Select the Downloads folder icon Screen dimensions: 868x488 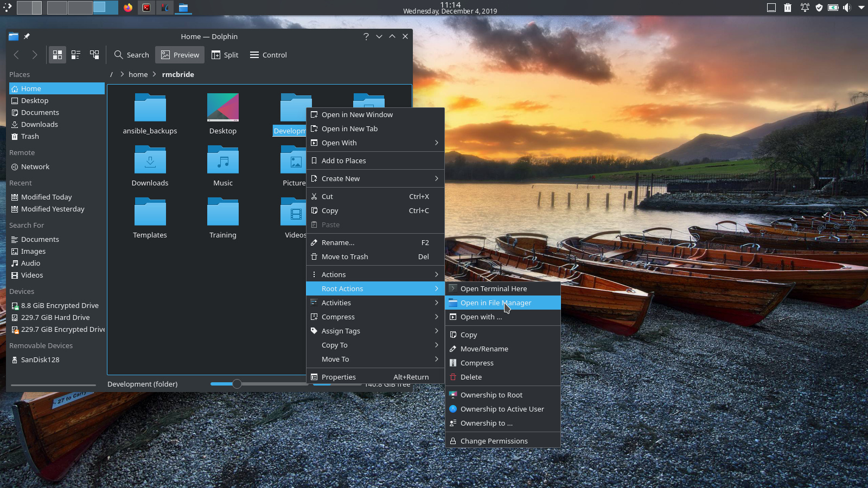[150, 159]
